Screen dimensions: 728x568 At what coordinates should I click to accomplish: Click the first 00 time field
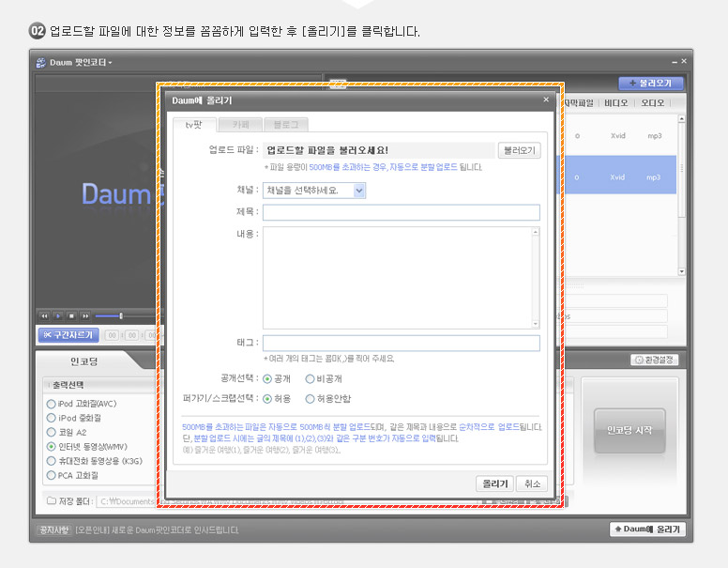click(112, 335)
